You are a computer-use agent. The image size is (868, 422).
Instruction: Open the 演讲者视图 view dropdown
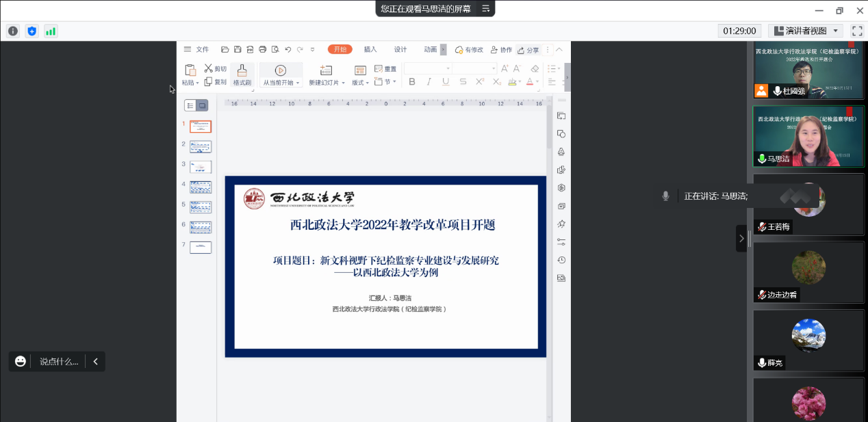pyautogui.click(x=805, y=31)
